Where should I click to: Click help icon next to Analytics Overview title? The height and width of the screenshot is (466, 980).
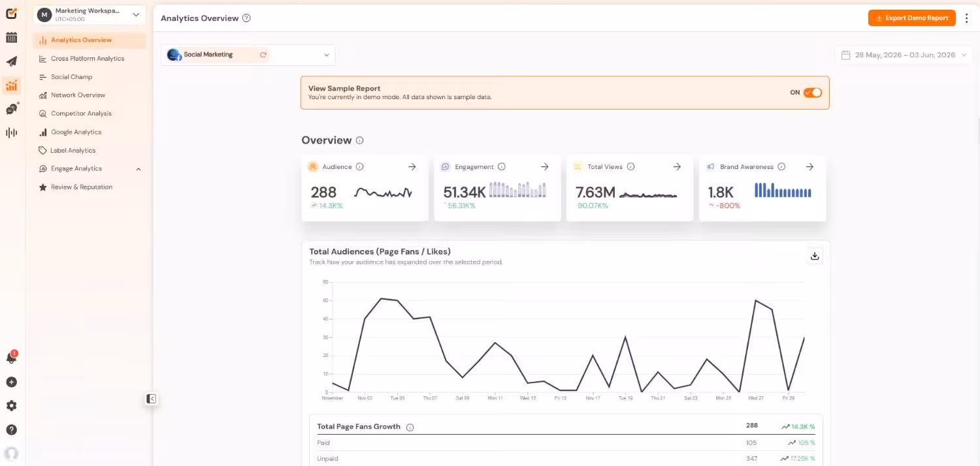tap(246, 18)
